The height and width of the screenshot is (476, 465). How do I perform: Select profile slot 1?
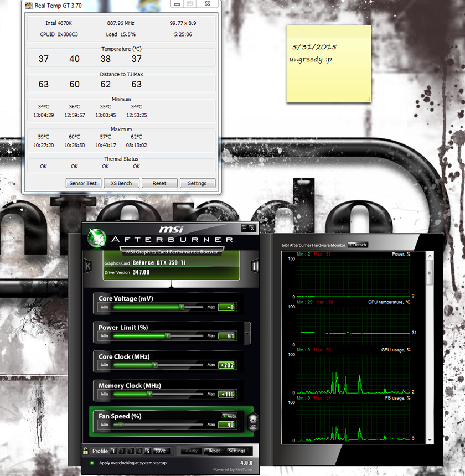click(x=113, y=451)
